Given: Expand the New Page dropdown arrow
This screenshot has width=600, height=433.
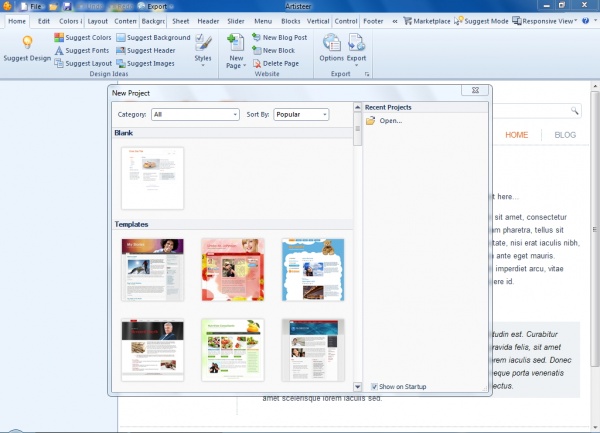Looking at the screenshot, I should 245,65.
